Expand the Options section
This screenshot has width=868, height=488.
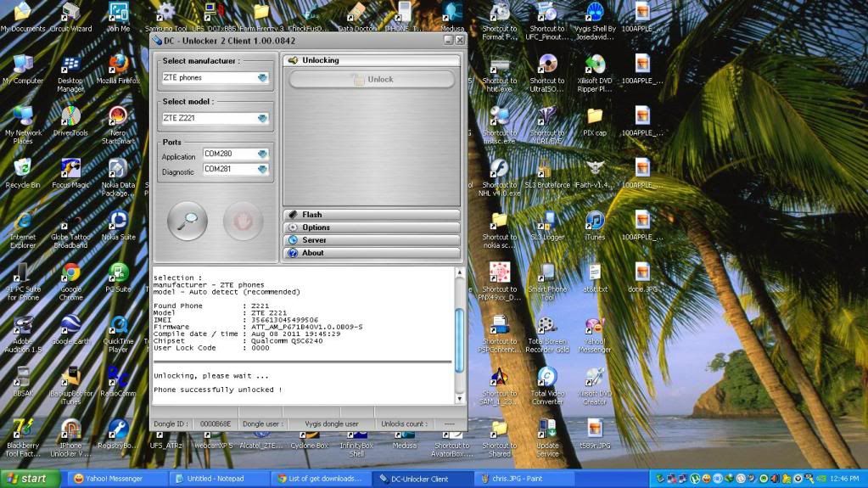pos(372,227)
